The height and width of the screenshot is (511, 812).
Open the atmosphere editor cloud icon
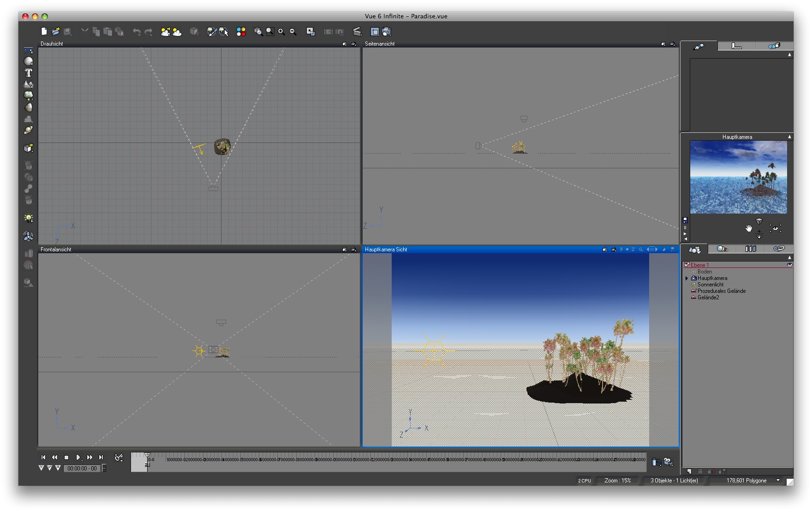(177, 31)
